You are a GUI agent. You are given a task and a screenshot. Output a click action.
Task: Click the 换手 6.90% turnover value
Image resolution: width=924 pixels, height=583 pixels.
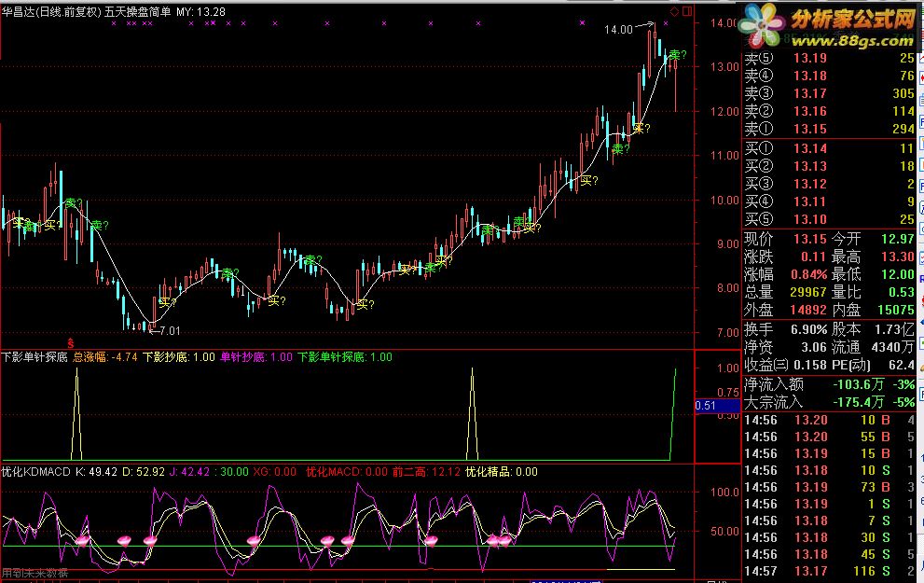pyautogui.click(x=785, y=329)
